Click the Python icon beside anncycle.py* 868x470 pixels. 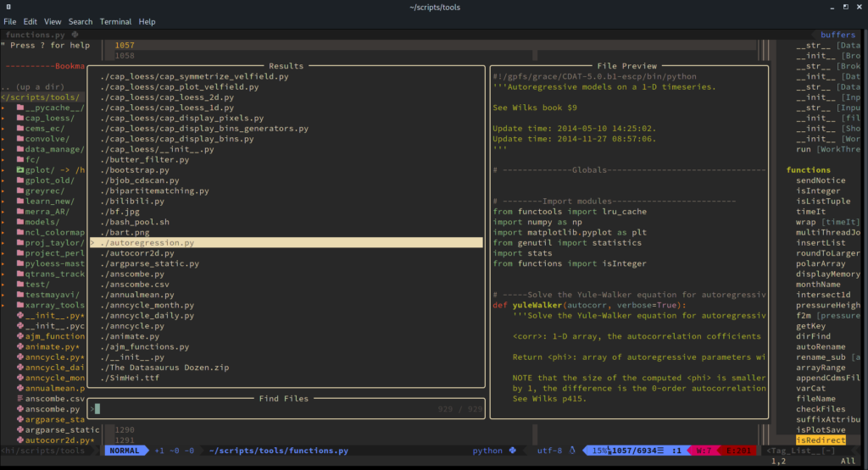(x=20, y=357)
